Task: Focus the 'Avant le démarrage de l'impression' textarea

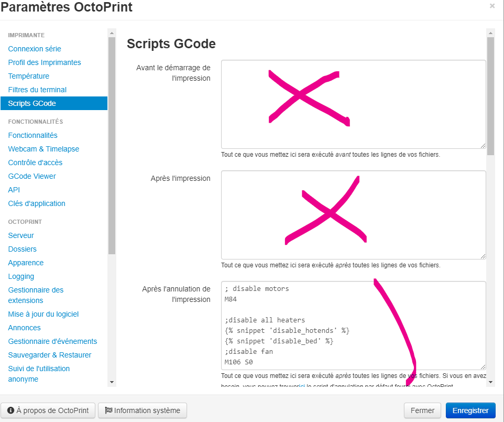Action: pos(353,104)
